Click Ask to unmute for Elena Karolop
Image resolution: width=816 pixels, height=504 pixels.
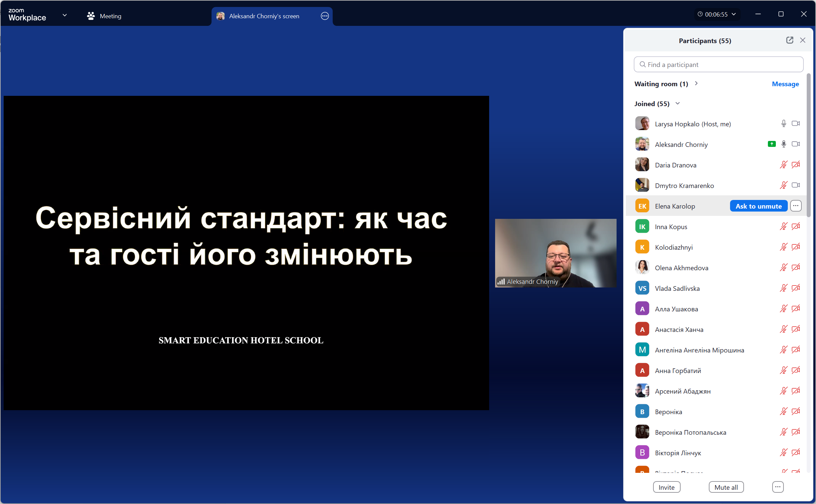pos(758,206)
